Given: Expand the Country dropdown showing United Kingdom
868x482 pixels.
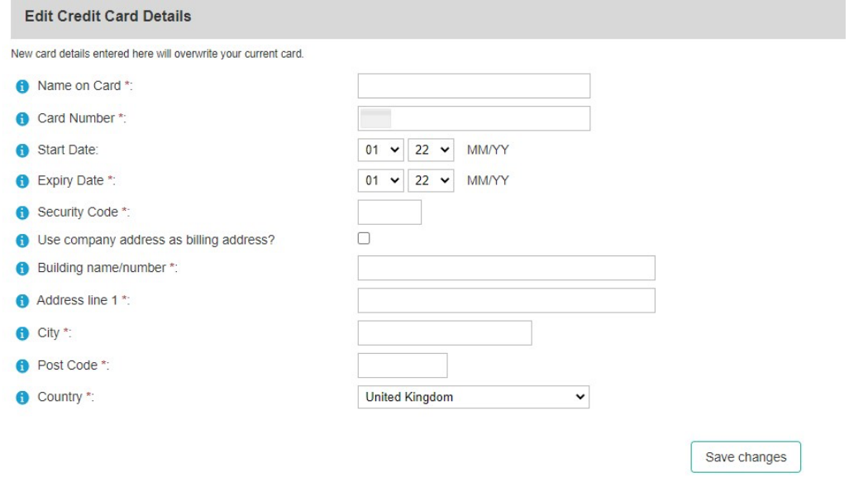Looking at the screenshot, I should (474, 398).
